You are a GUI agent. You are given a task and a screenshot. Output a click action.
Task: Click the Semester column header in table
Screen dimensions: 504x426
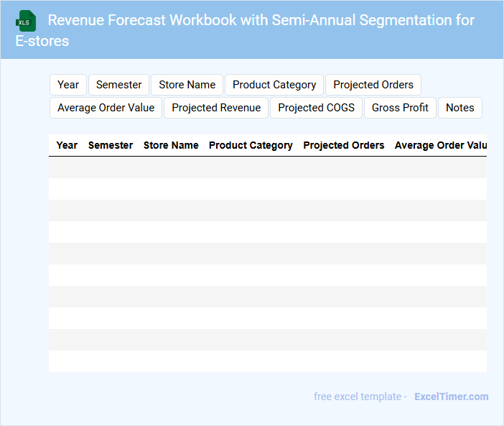tap(111, 145)
